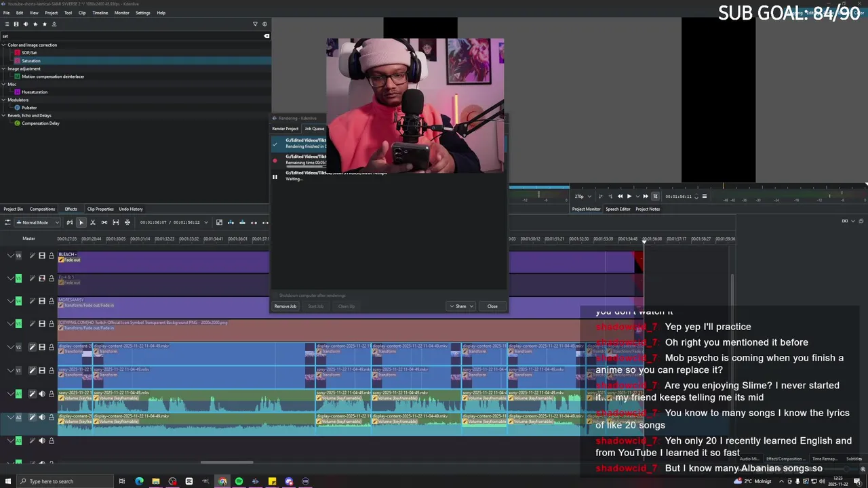The width and height of the screenshot is (868, 488).
Task: Show main effects list icon
Action: pyautogui.click(x=7, y=24)
